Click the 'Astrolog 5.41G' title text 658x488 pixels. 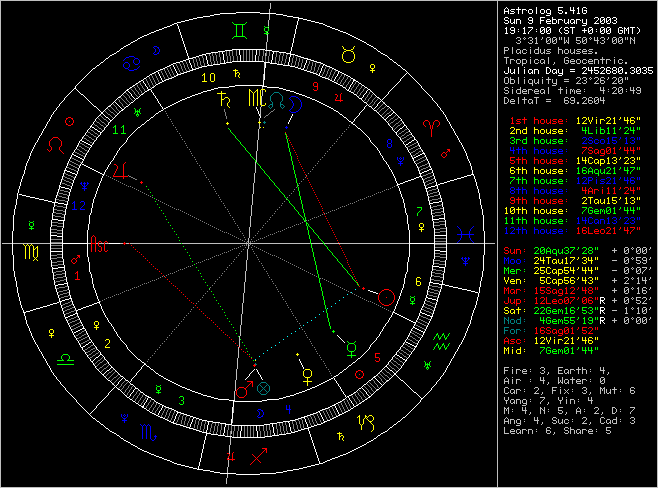(x=545, y=10)
